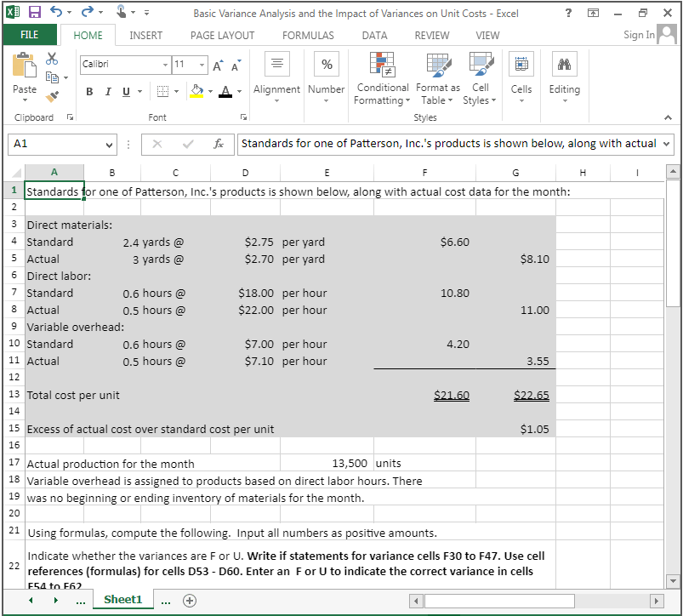Toggle Underline formatting
The height and width of the screenshot is (616, 683).
tap(127, 92)
